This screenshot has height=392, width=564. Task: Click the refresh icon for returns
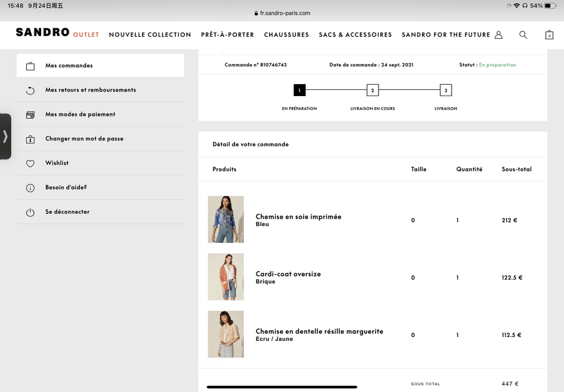30,90
